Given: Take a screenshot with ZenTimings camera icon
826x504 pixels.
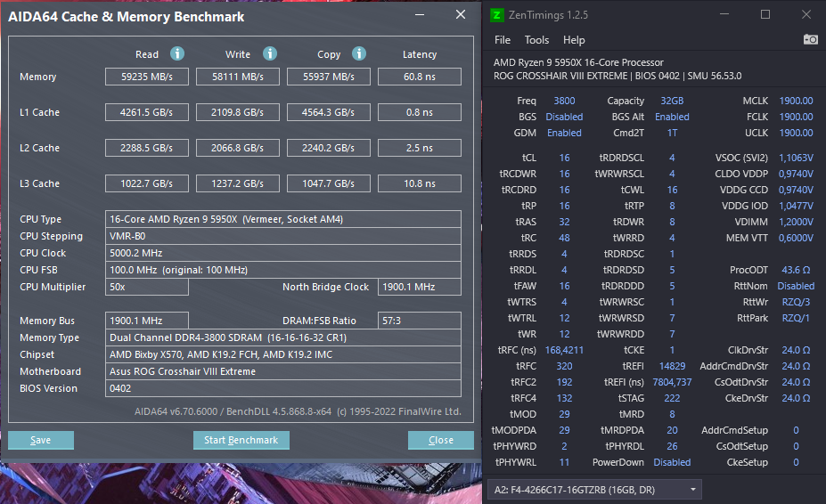Looking at the screenshot, I should [810, 39].
